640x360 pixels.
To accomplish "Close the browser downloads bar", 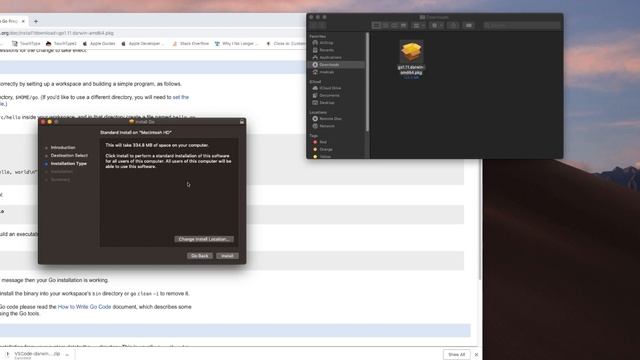I will point(476,355).
